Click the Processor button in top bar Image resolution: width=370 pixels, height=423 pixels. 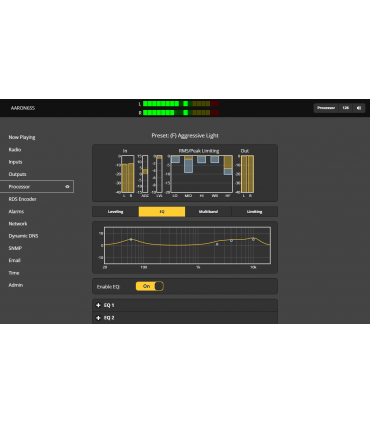(326, 108)
